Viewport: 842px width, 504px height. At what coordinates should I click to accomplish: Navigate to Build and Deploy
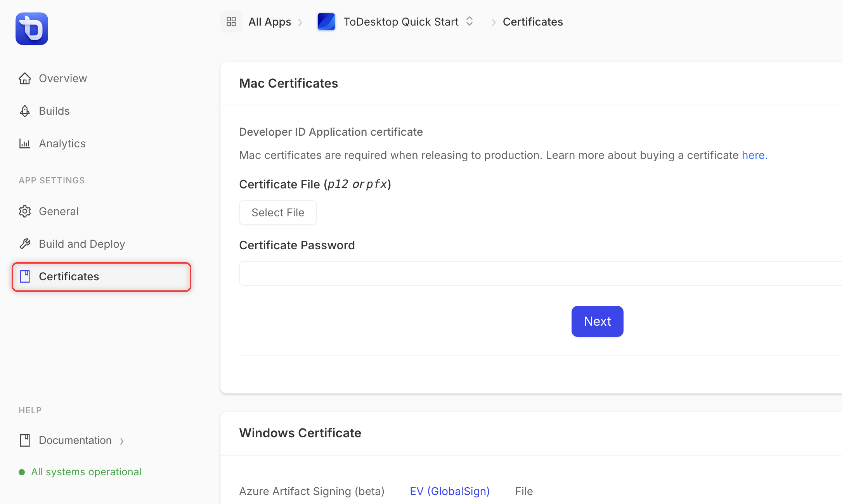point(82,244)
